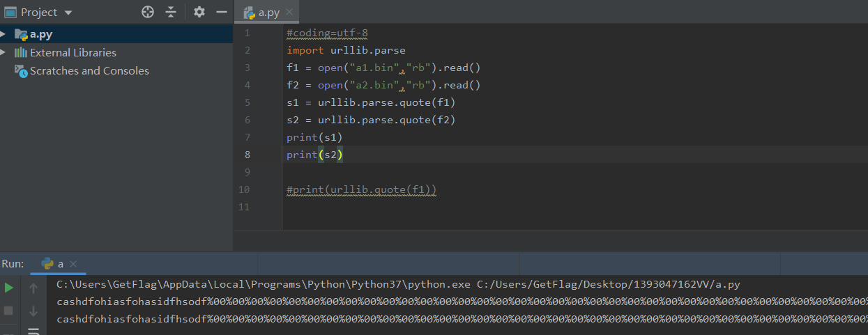Hide the Project tool window
The image size is (868, 335).
pyautogui.click(x=222, y=12)
